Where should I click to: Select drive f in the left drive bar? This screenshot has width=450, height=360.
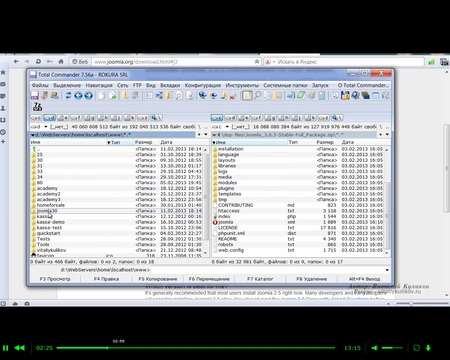click(76, 118)
